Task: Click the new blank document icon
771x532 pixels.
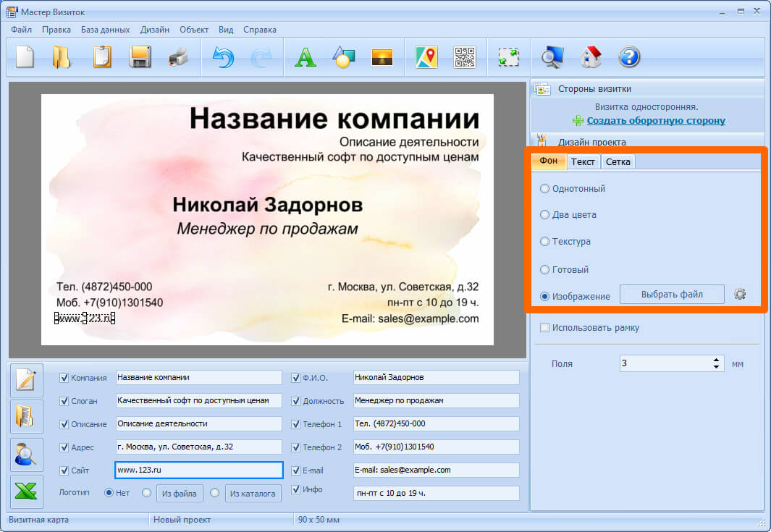Action: tap(25, 57)
